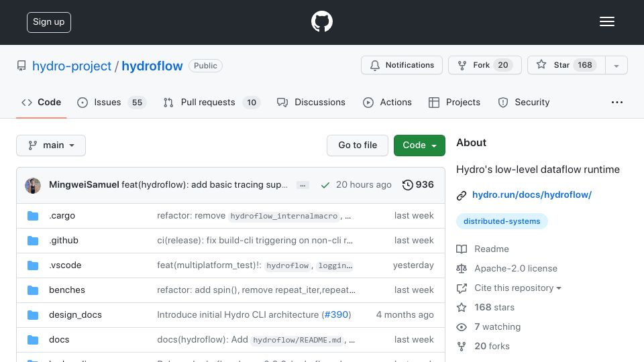Open hydroflow repository name link

(x=152, y=66)
